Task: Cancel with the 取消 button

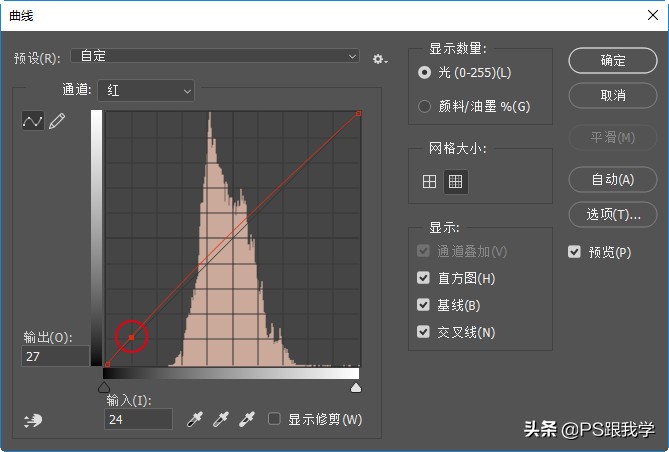Action: click(x=613, y=95)
